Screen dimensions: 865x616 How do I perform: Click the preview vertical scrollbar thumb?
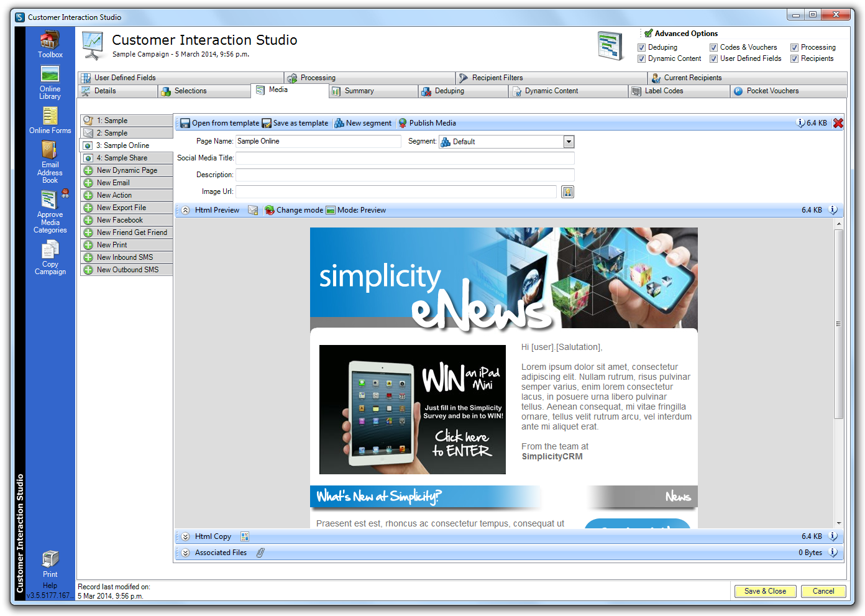(838, 323)
